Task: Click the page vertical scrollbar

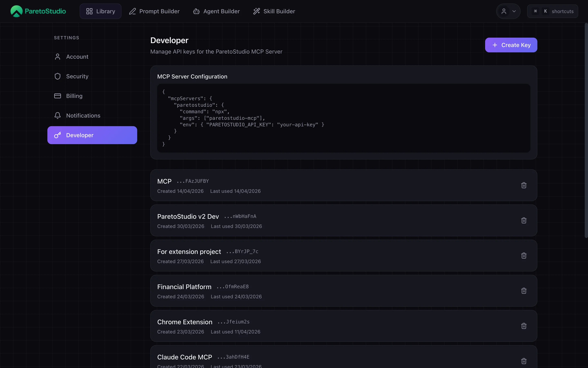Action: tap(586, 130)
